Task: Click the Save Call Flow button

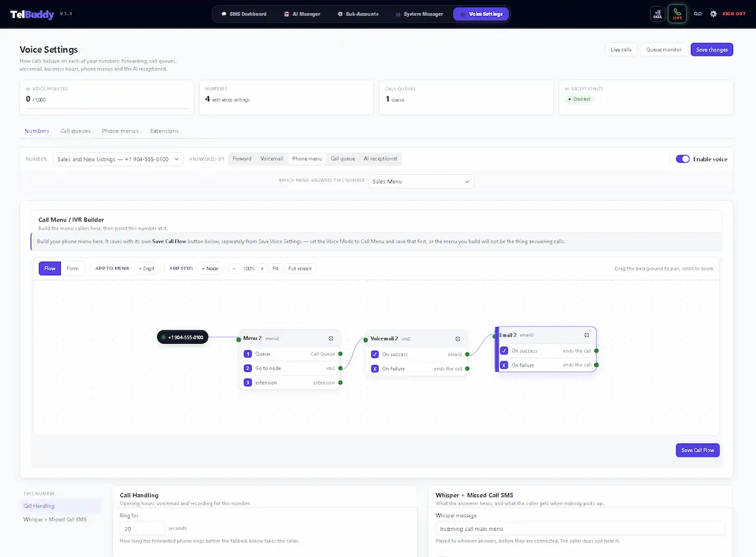Action: [x=698, y=450]
